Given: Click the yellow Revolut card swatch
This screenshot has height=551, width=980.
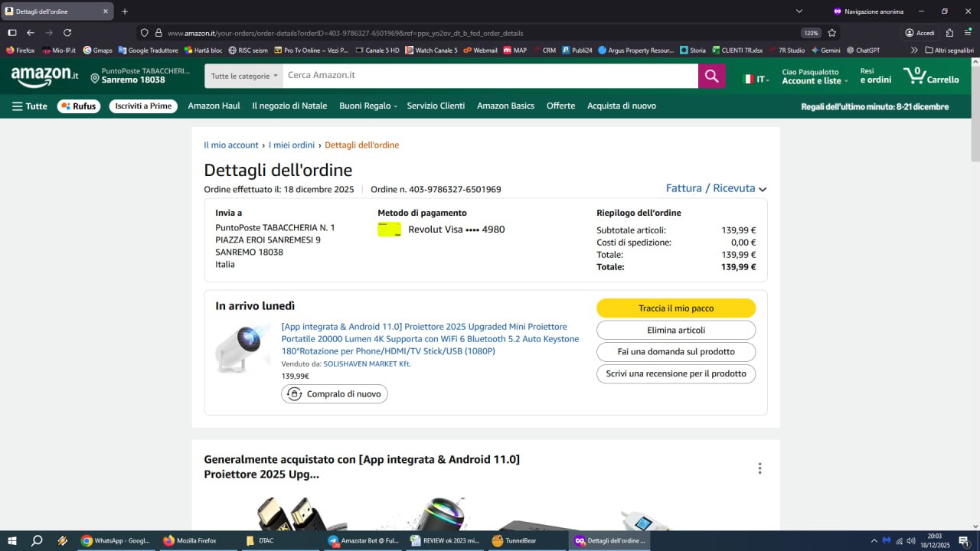Looking at the screenshot, I should [x=389, y=230].
